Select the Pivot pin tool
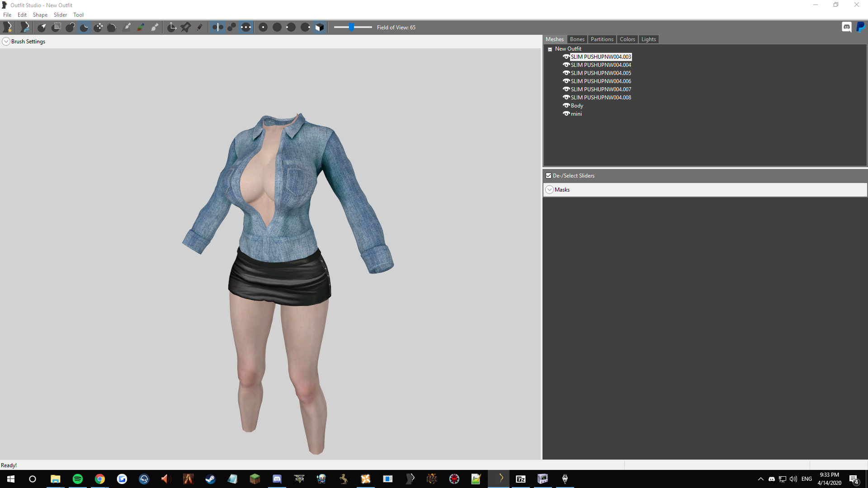 (185, 27)
